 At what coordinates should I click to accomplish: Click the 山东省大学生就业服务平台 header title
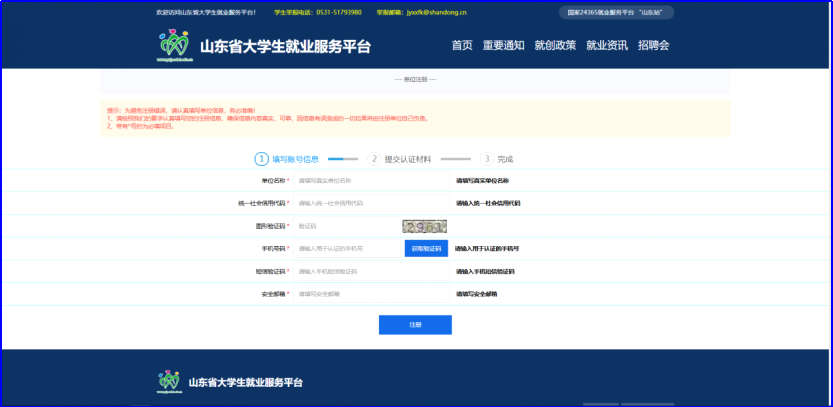tap(285, 47)
